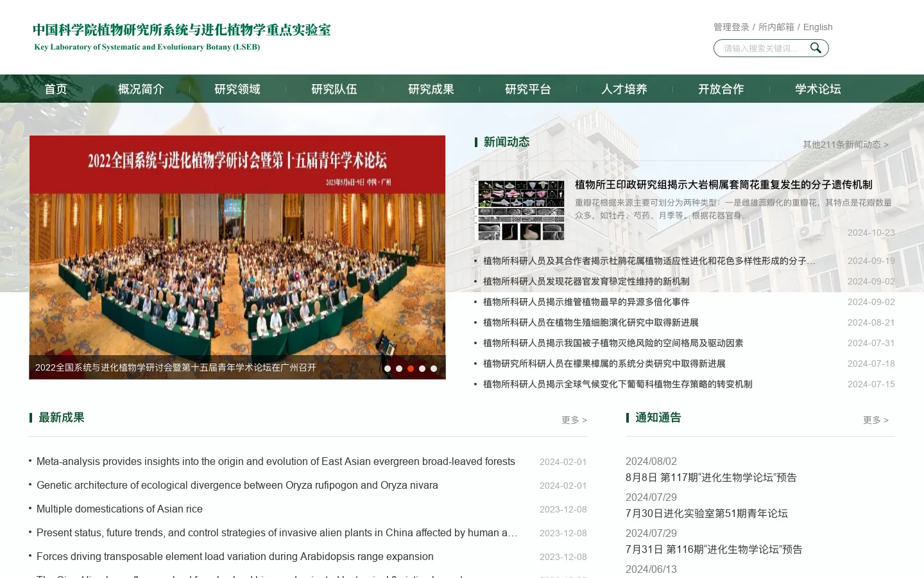This screenshot has height=578, width=924.
Task: Select the last carousel dot indicator
Action: 434,369
